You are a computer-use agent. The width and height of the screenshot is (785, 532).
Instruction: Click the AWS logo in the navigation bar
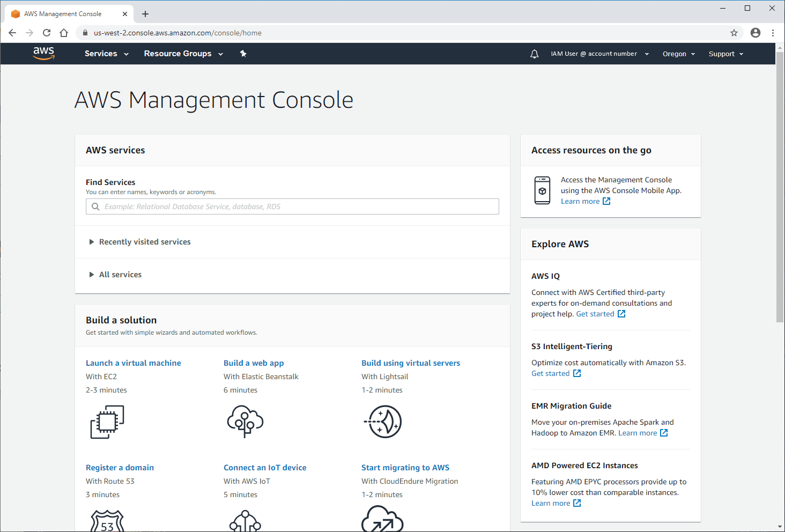[43, 53]
